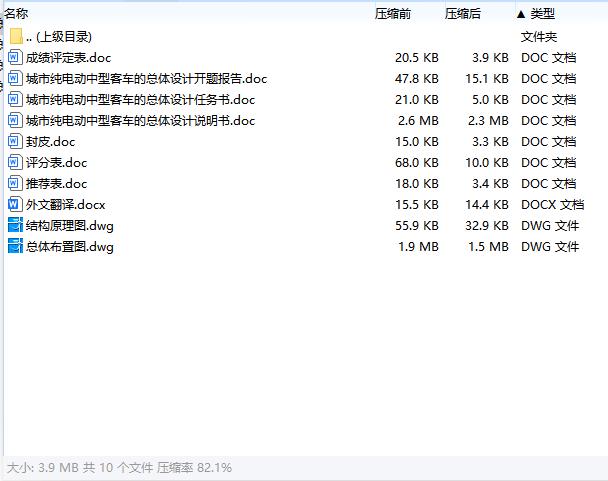Viewport: 608px width, 481px height.
Task: Click the 1.5 MB compressed size value
Action: pyautogui.click(x=488, y=246)
